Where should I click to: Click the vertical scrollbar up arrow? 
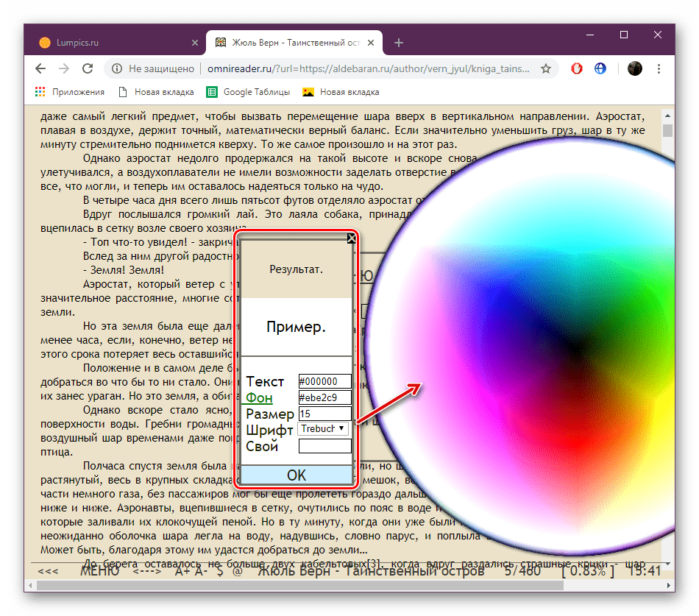(667, 116)
